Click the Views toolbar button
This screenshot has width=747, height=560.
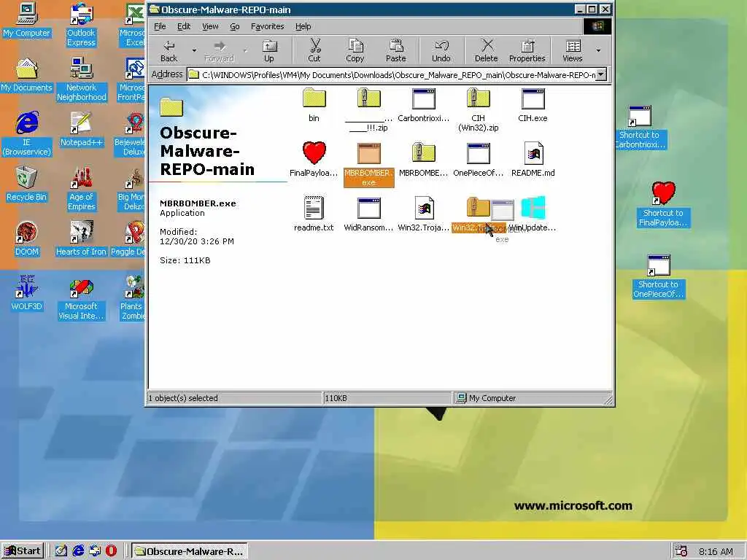(573, 51)
